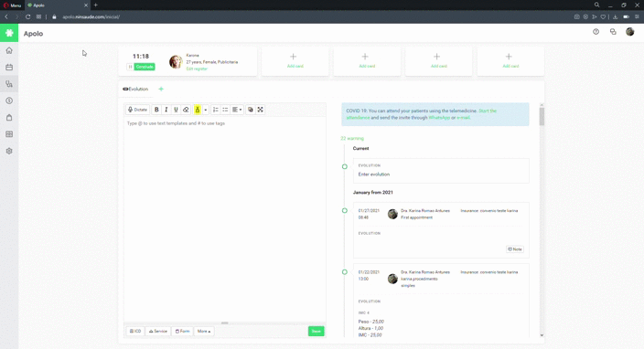Click Enter evolution in the Current card
The height and width of the screenshot is (349, 644).
pyautogui.click(x=374, y=174)
